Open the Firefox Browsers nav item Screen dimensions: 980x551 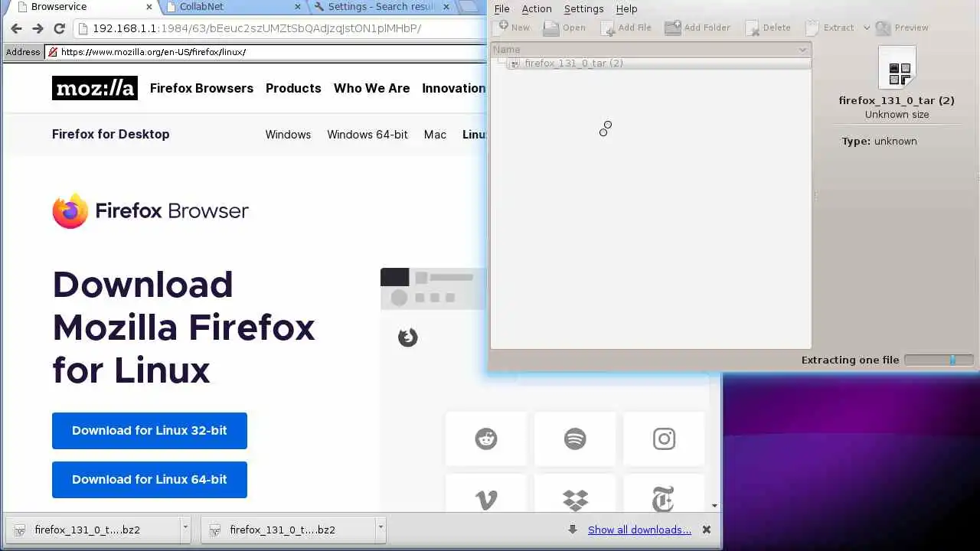[x=201, y=88]
